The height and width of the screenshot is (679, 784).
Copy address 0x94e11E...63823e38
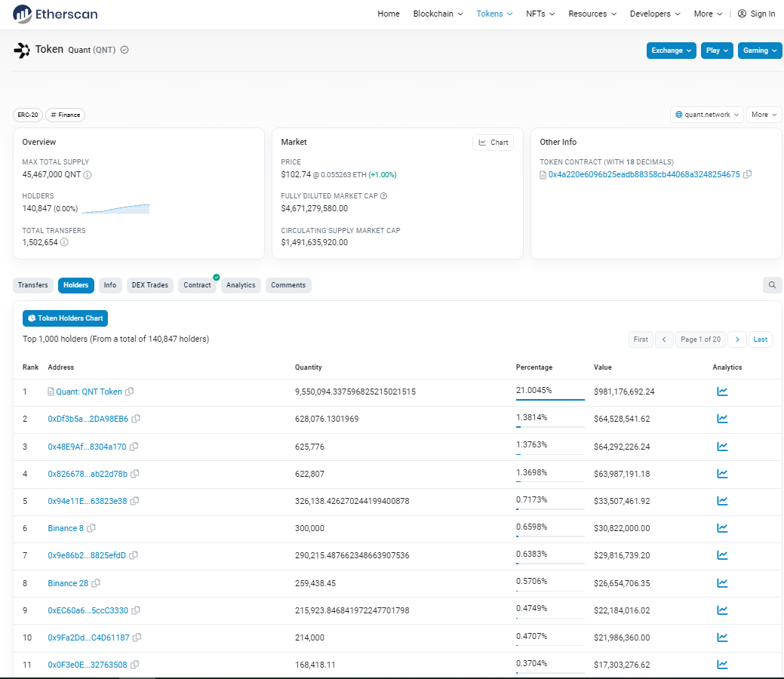(x=134, y=501)
